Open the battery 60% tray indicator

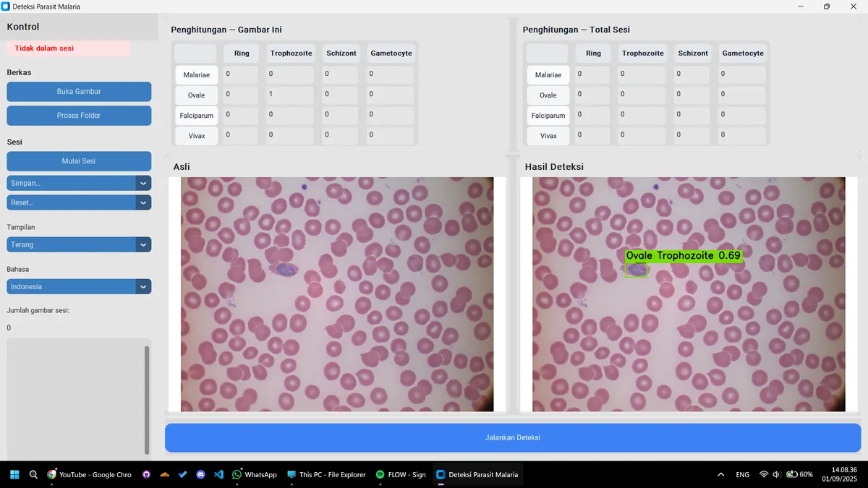pos(799,475)
